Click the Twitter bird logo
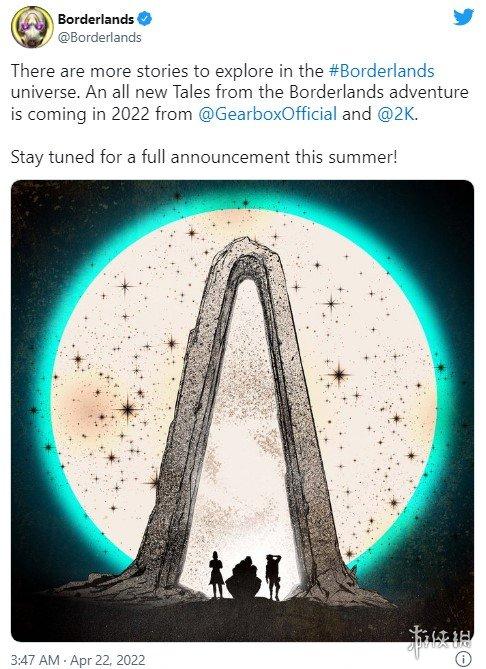486x669 pixels. 463,17
